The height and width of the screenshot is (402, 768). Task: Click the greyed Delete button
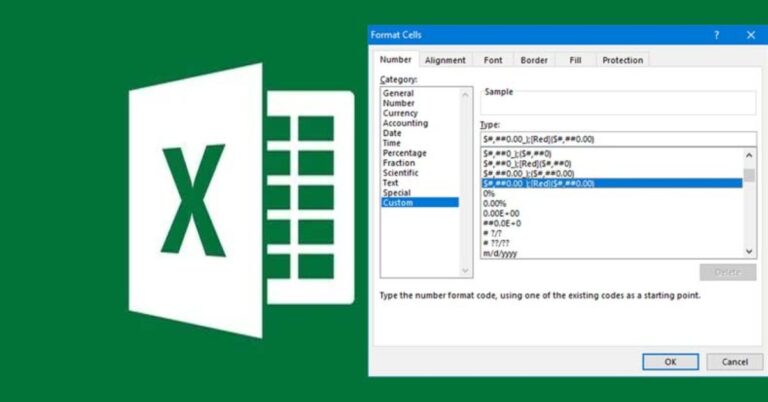(728, 272)
